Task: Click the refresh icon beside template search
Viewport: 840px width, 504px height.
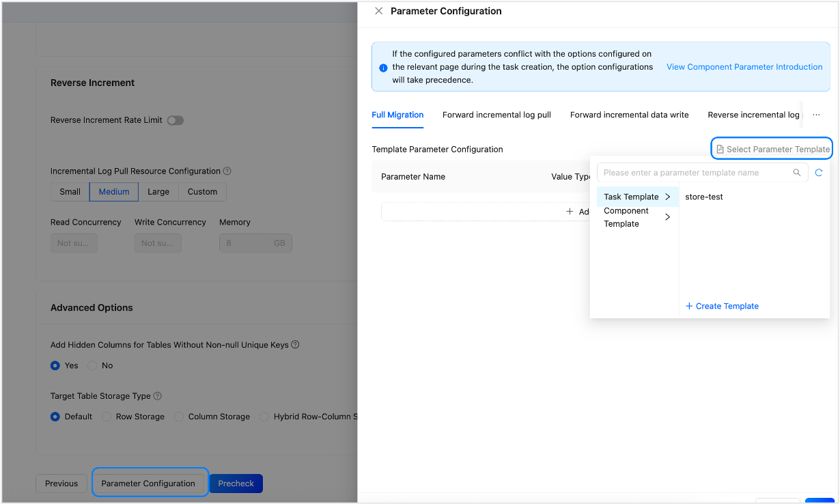Action: point(819,173)
